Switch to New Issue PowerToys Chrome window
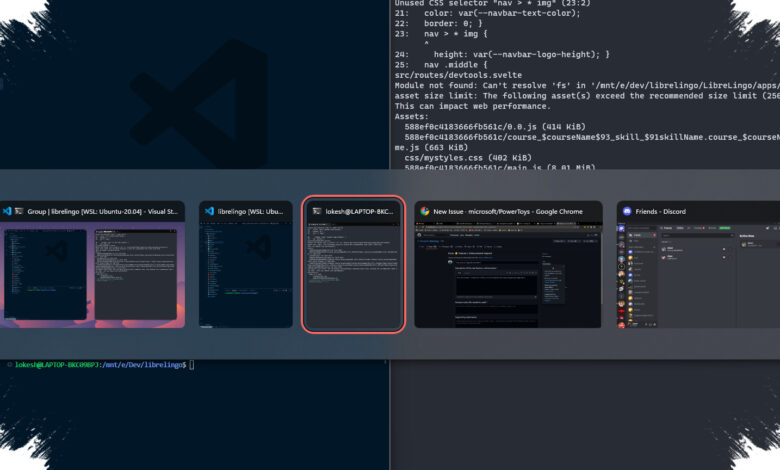This screenshot has height=470, width=780. pyautogui.click(x=508, y=264)
